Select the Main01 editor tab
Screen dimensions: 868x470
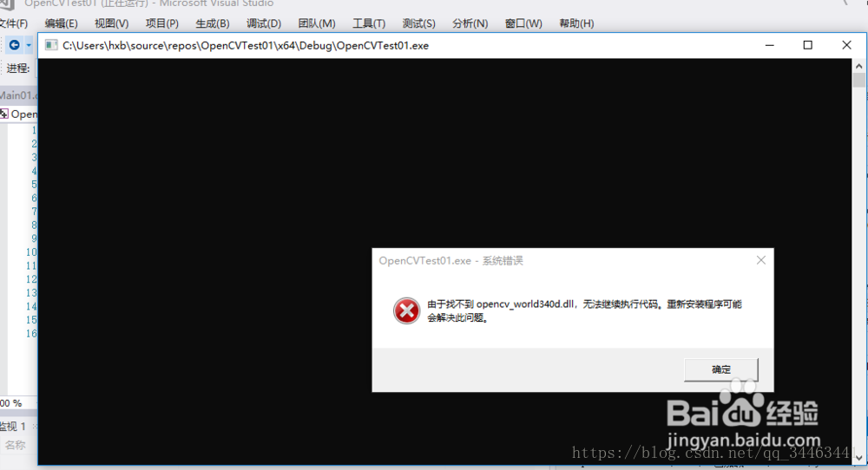pos(18,95)
